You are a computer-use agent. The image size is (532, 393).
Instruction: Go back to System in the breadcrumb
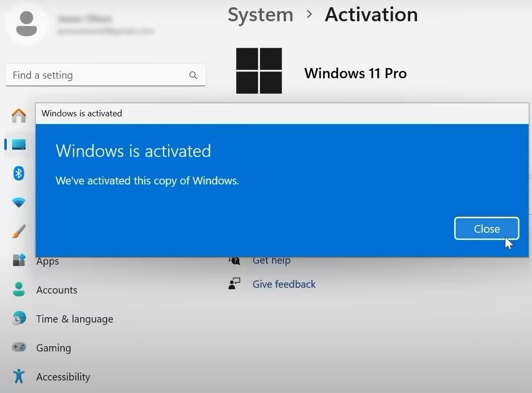click(260, 14)
